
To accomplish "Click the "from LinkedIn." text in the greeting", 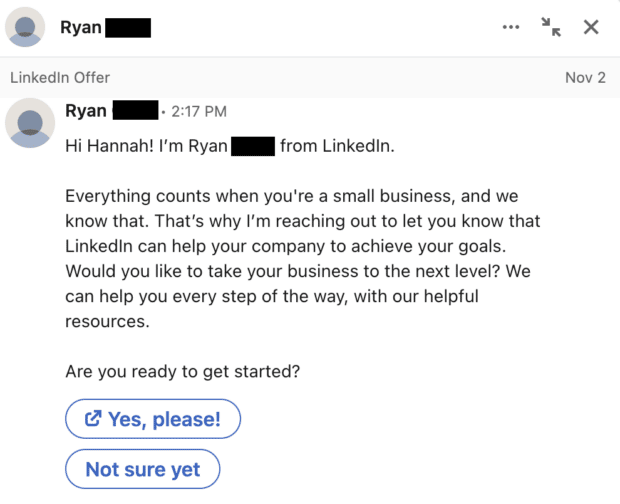I will tap(338, 146).
